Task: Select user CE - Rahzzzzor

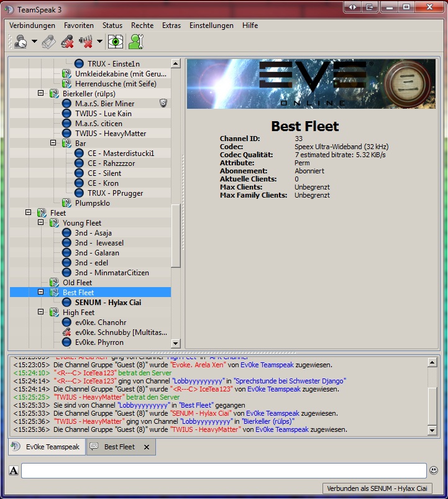Action: [x=111, y=163]
